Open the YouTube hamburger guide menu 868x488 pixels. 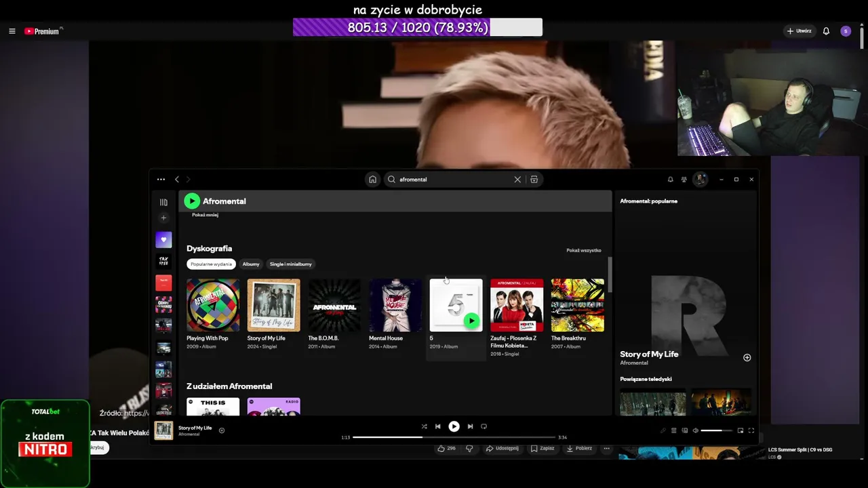pos(12,31)
